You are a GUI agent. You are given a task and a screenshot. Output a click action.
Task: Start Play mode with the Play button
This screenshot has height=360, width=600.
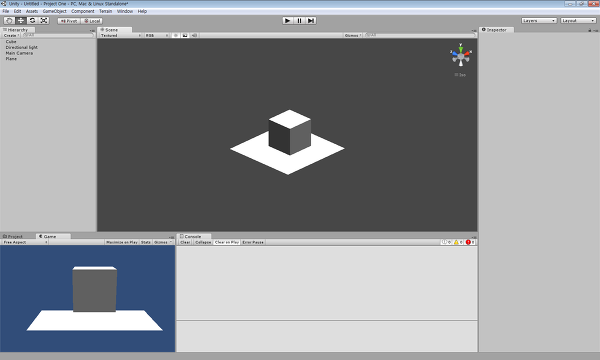point(288,21)
